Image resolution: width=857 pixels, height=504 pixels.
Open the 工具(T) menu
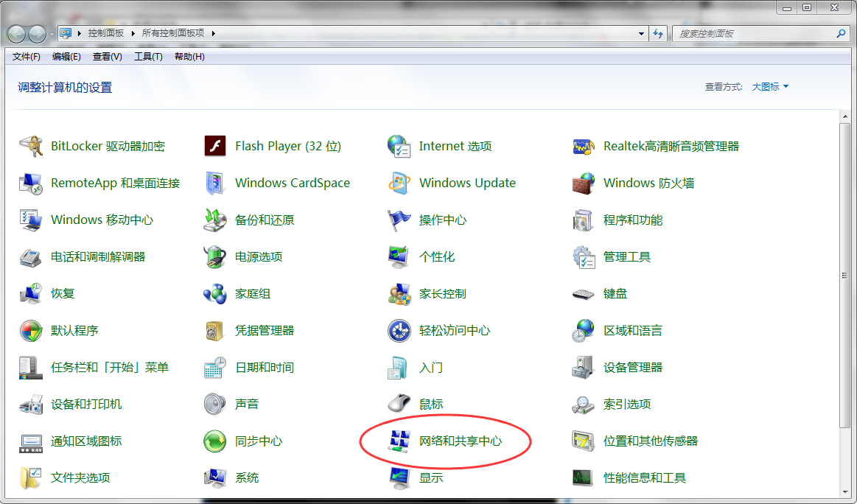click(149, 56)
